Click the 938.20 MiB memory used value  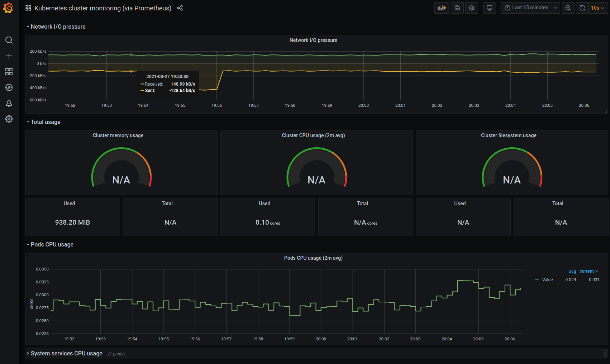click(x=72, y=222)
